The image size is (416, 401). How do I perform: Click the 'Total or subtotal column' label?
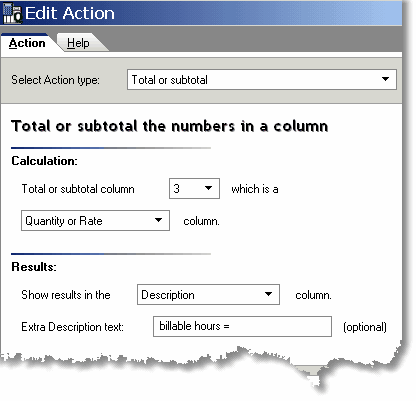point(78,189)
